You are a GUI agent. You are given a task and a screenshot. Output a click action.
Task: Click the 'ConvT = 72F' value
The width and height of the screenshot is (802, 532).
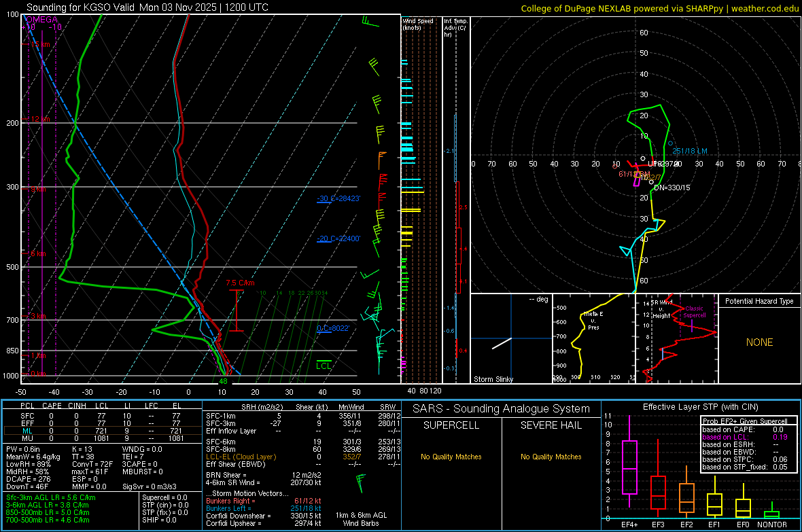click(x=92, y=464)
